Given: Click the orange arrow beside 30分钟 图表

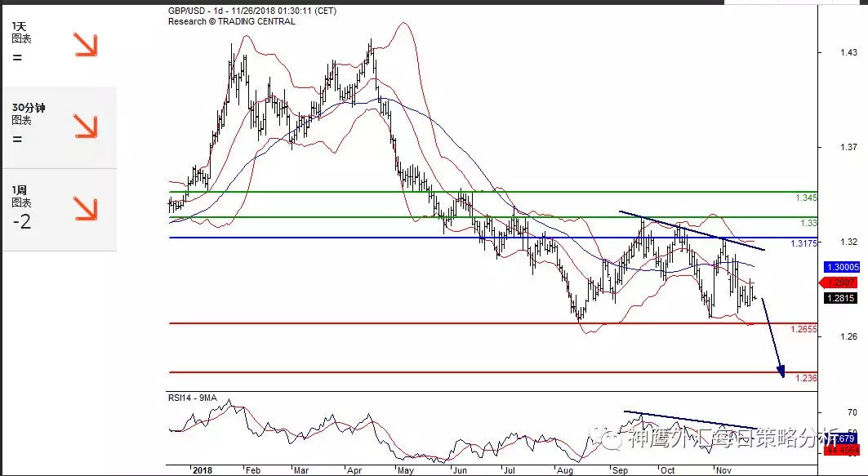Looking at the screenshot, I should click(85, 126).
